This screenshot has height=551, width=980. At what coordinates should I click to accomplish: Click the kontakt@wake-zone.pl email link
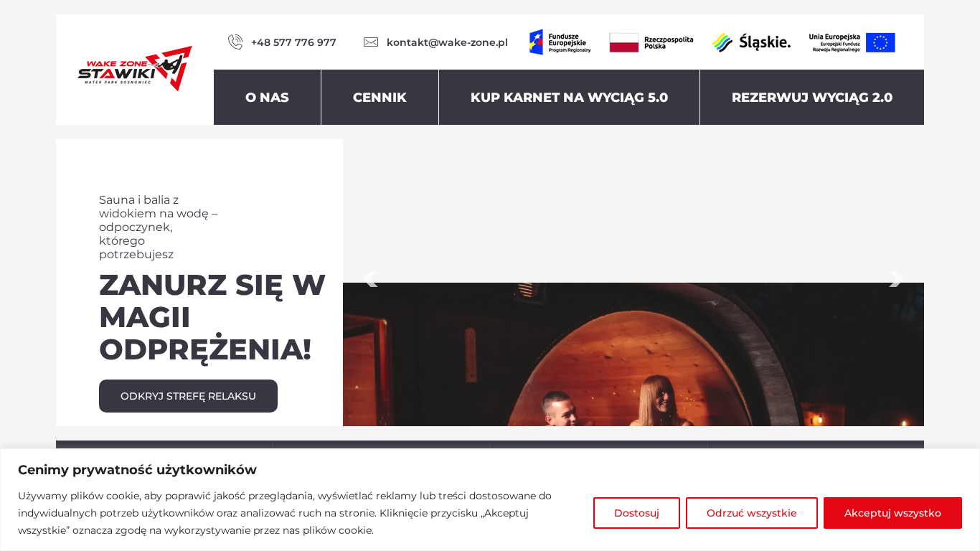[447, 42]
